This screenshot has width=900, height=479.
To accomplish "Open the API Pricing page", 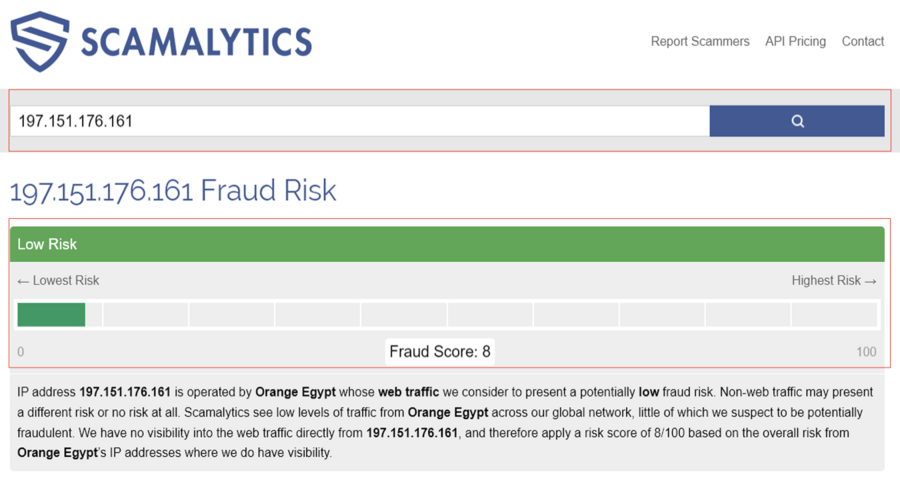I will click(795, 41).
